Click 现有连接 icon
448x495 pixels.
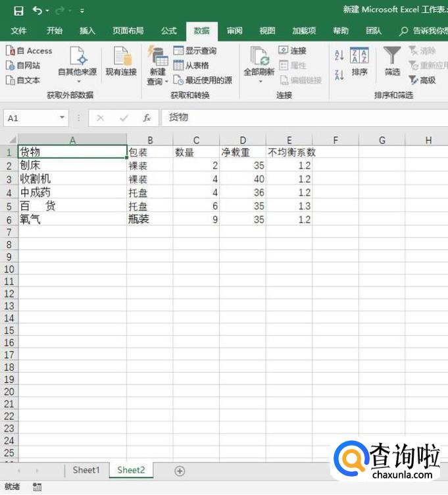pyautogui.click(x=121, y=61)
